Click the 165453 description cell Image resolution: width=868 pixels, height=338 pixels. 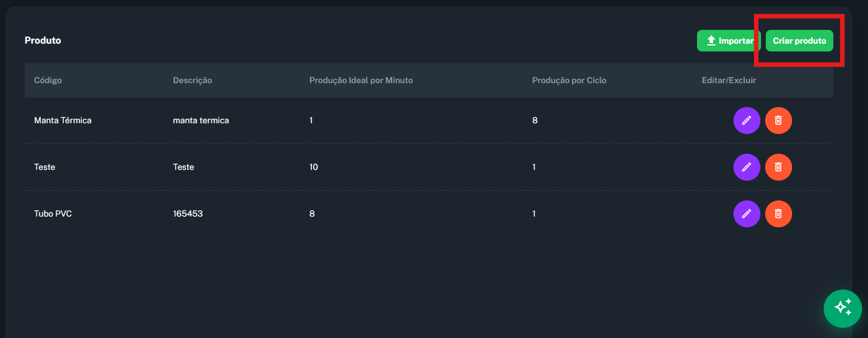pos(188,214)
